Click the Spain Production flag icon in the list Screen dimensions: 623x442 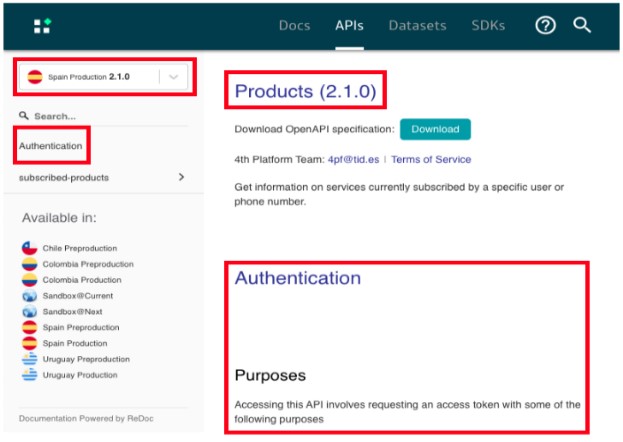click(29, 343)
